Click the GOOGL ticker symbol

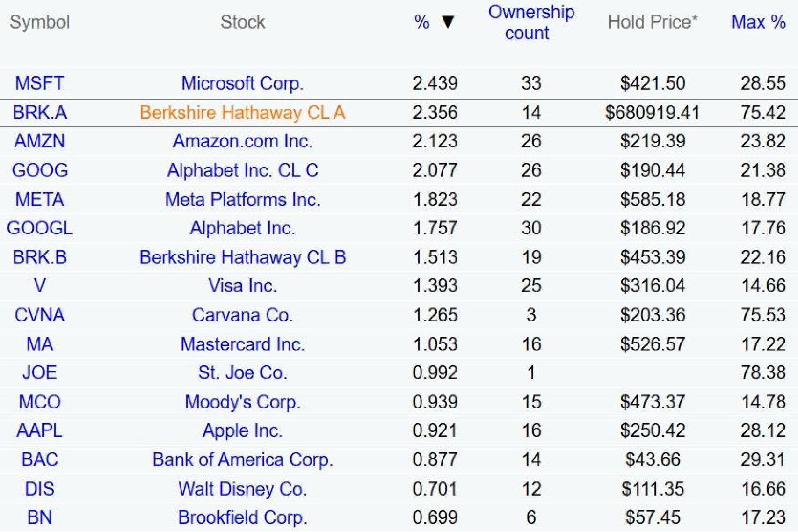pos(39,228)
